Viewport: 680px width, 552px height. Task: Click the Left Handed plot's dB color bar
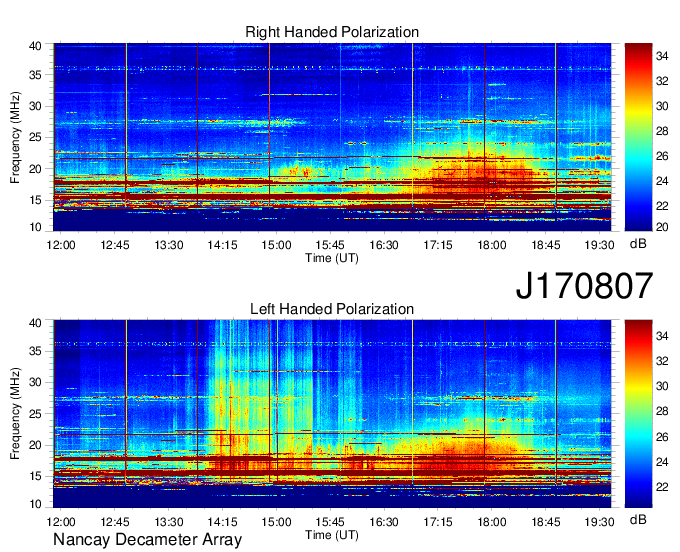[638, 414]
